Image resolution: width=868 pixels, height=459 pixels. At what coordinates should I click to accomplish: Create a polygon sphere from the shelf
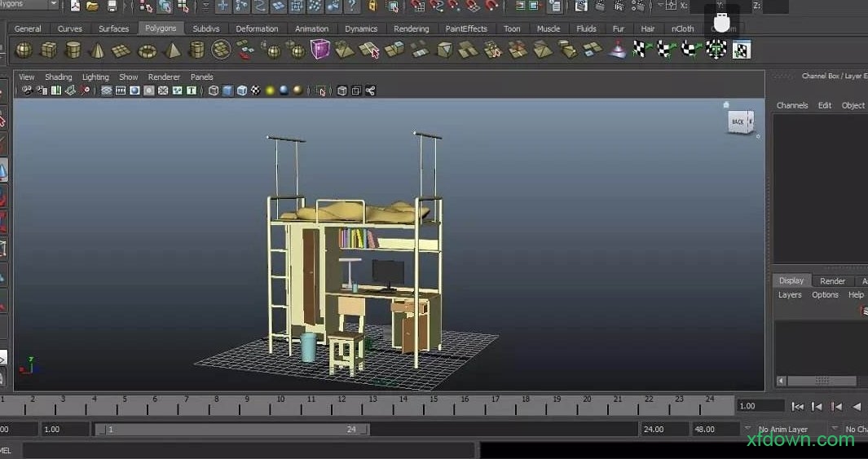[x=24, y=51]
